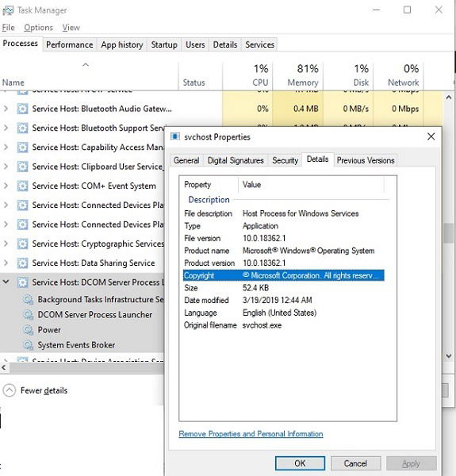Click the svchost Properties dialog icon
The height and width of the screenshot is (476, 456).
tap(175, 136)
